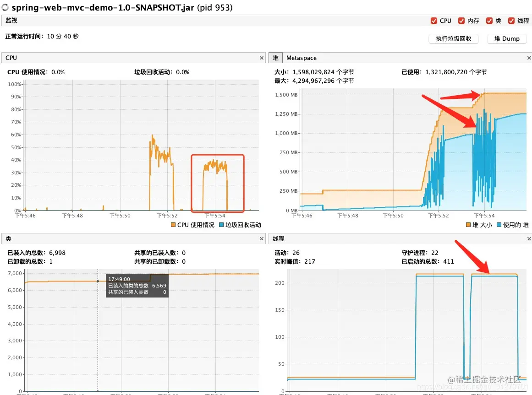Screen dimensions: 532x395
Task: Click the CPU 使用情况 legend swatch
Action: [173, 225]
